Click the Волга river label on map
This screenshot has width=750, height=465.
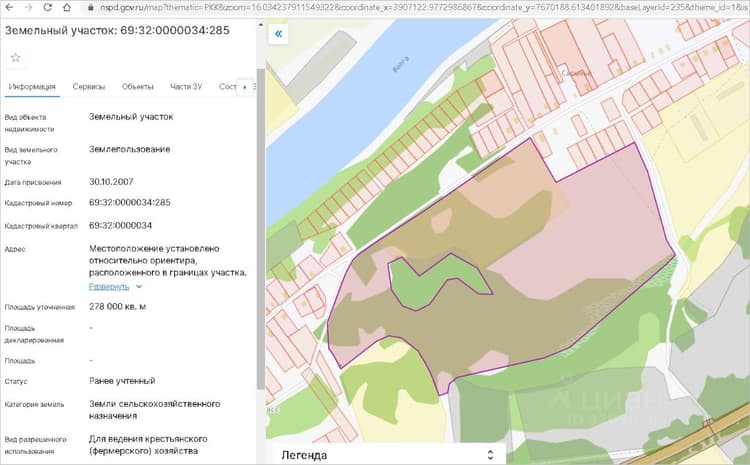click(x=401, y=64)
